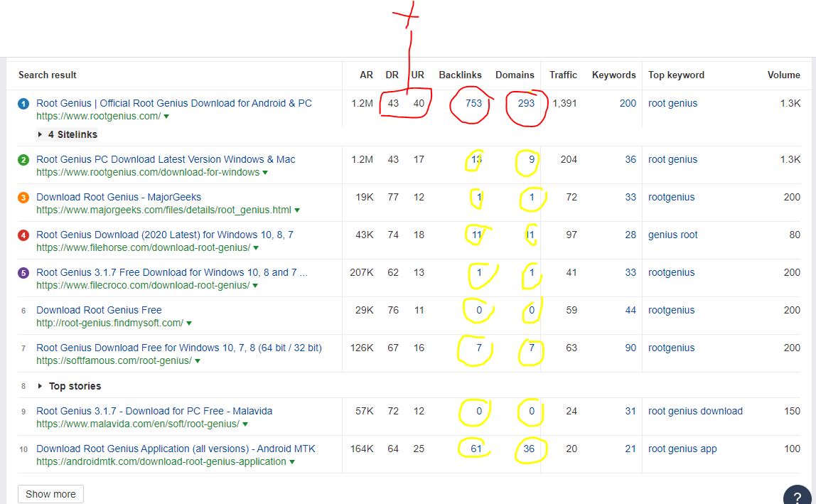Open 293 referring domains count
This screenshot has width=816, height=504.
pyautogui.click(x=526, y=103)
